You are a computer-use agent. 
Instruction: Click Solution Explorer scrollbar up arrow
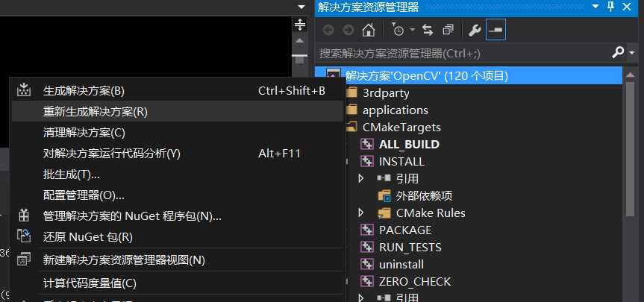(631, 75)
